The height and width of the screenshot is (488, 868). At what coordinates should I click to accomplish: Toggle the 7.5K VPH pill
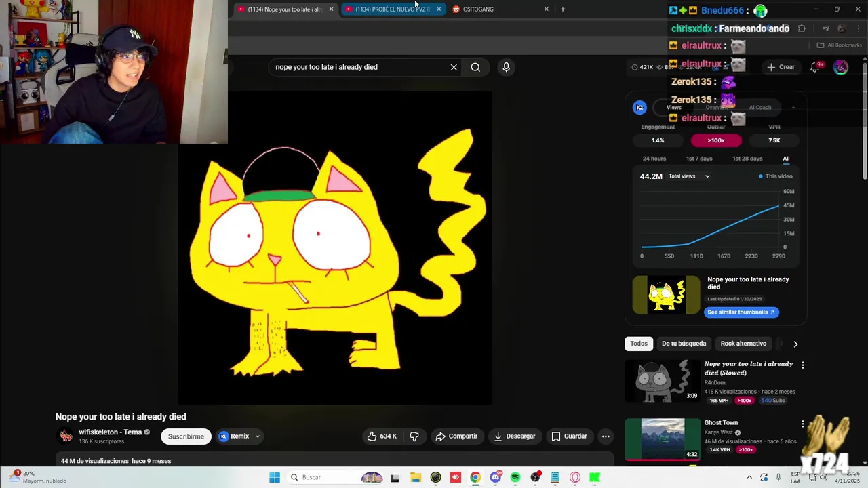click(774, 140)
